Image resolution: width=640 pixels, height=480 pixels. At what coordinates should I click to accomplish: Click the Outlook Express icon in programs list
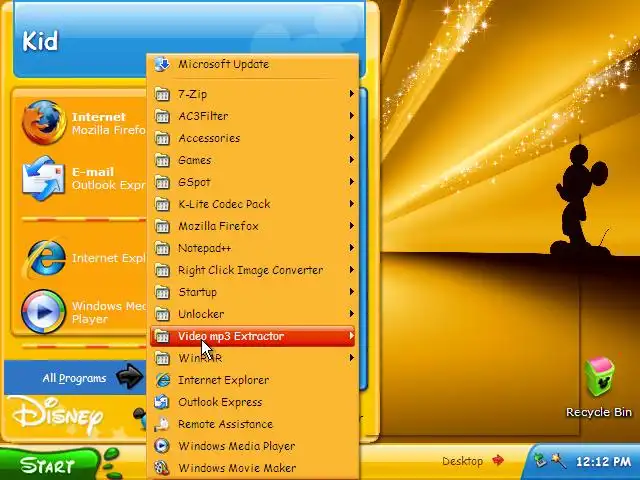(162, 402)
